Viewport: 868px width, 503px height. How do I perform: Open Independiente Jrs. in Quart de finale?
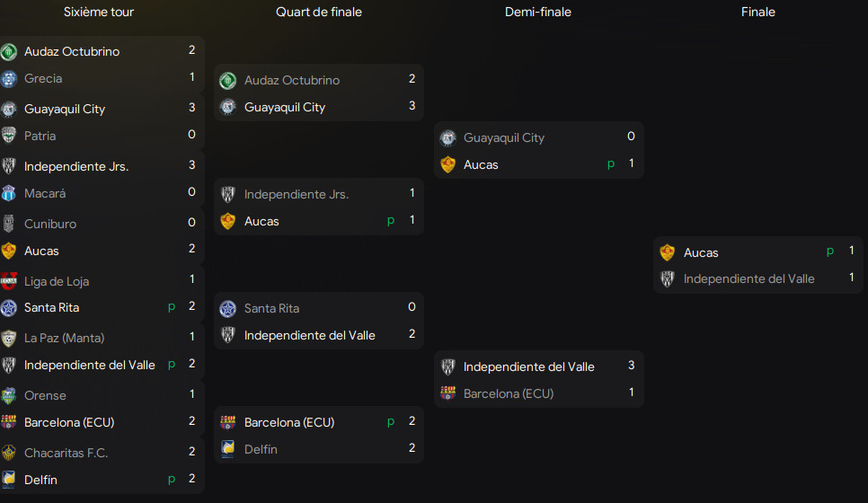297,194
